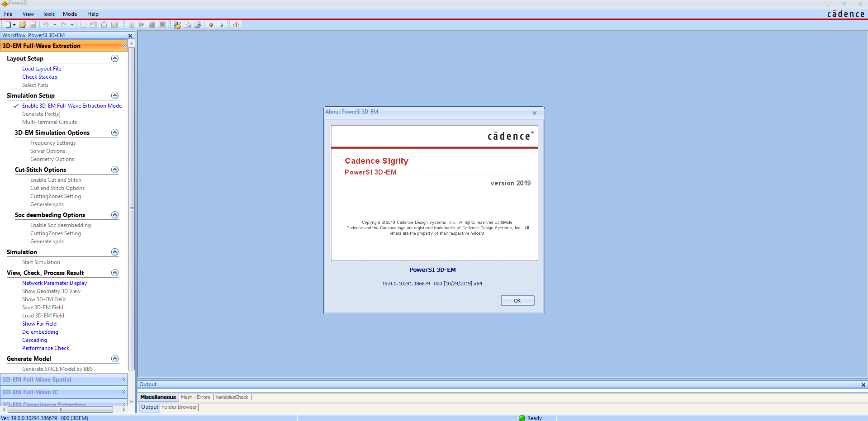
Task: Switch to Mesh - Errors tab
Action: coord(195,397)
